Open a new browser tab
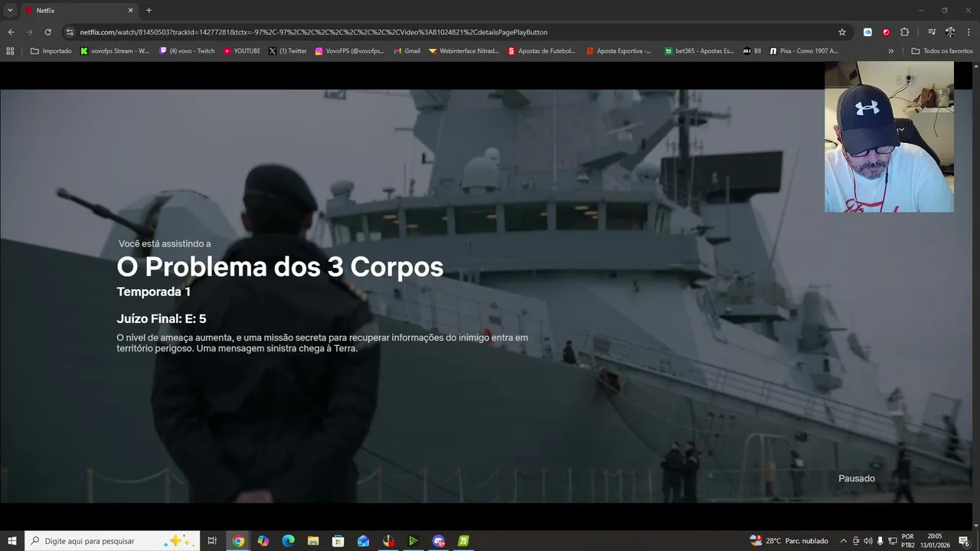Screen dimensions: 980x551 pyautogui.click(x=149, y=11)
